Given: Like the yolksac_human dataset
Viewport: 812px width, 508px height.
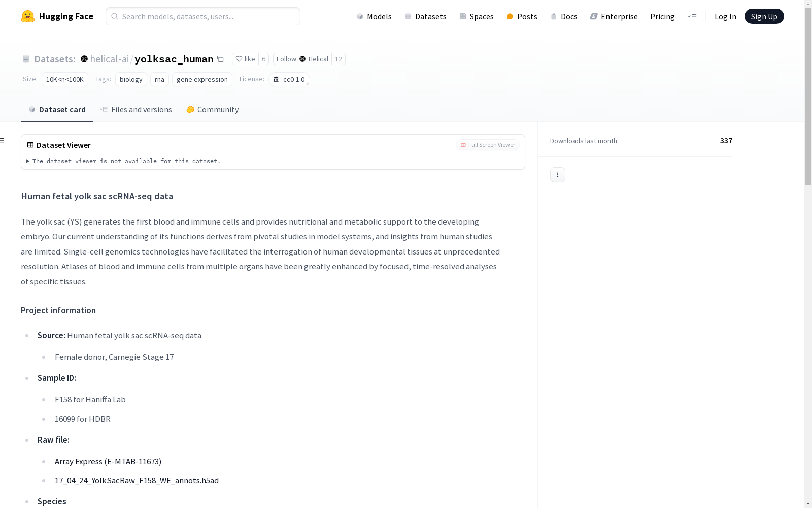Looking at the screenshot, I should tap(245, 59).
